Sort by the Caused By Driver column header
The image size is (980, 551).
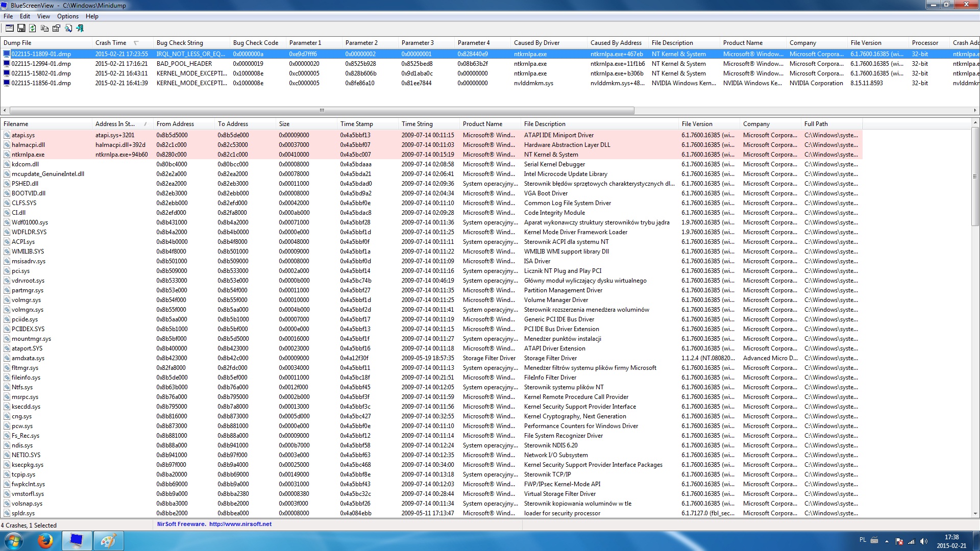549,43
